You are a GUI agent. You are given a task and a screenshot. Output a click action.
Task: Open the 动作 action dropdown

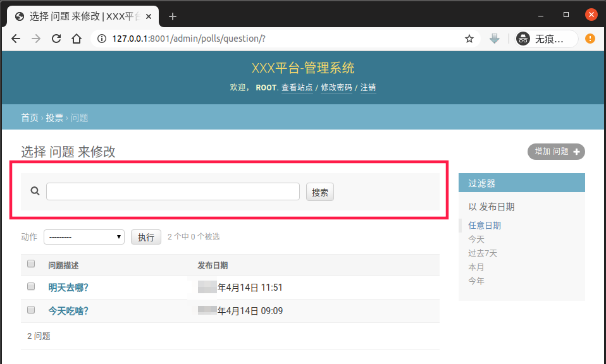(83, 237)
